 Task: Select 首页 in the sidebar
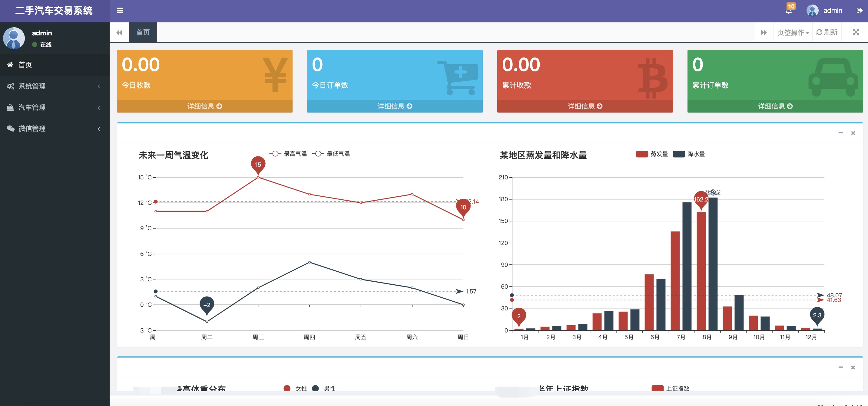(x=55, y=65)
